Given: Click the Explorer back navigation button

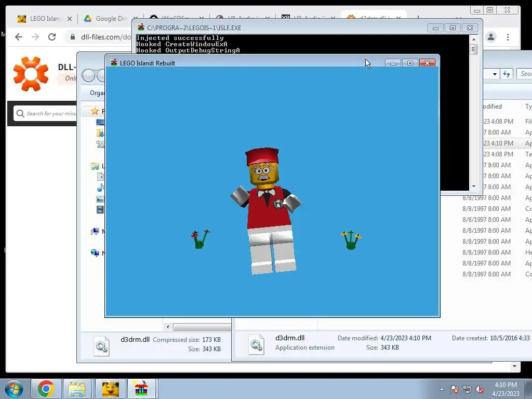Looking at the screenshot, I should coord(88,75).
